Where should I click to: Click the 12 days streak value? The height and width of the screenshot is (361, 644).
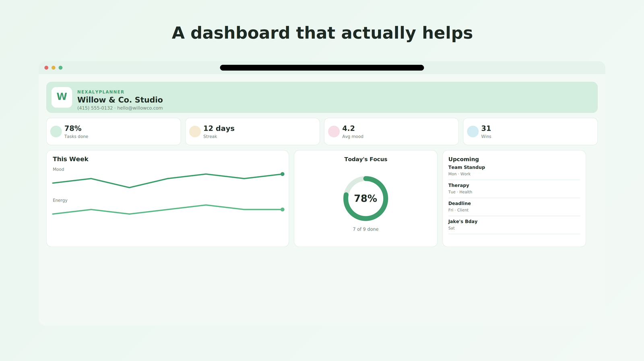219,129
